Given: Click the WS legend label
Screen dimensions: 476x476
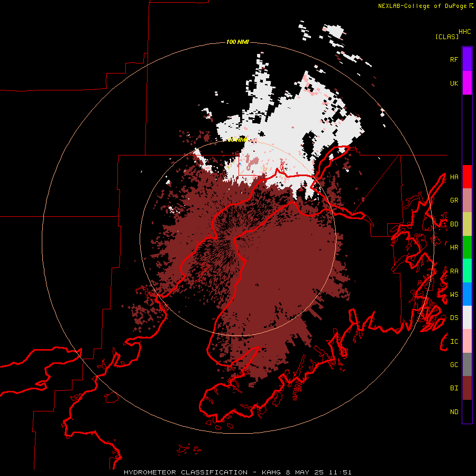Looking at the screenshot, I should pyautogui.click(x=454, y=295).
